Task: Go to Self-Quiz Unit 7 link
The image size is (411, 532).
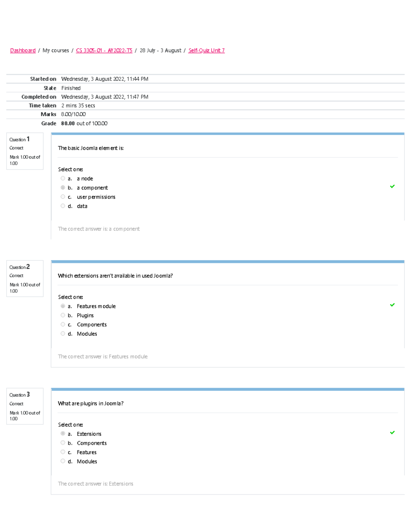Action: [207, 50]
